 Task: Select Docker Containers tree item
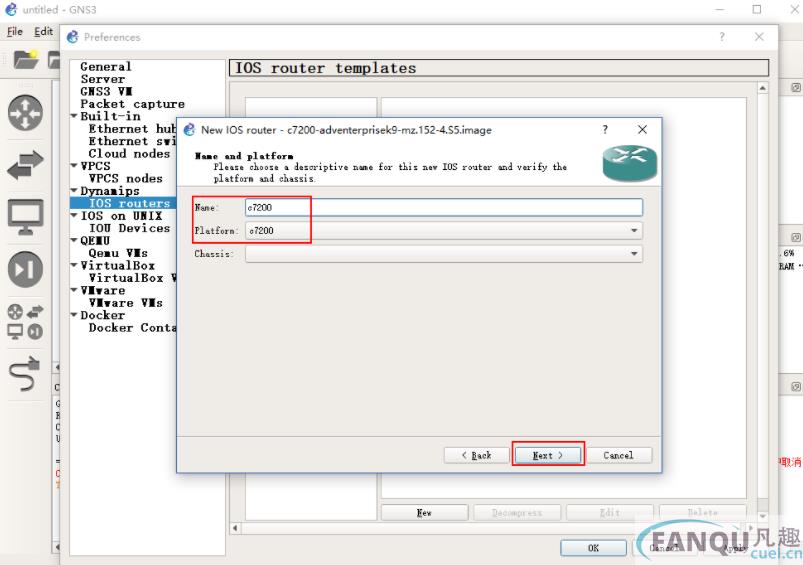(132, 327)
